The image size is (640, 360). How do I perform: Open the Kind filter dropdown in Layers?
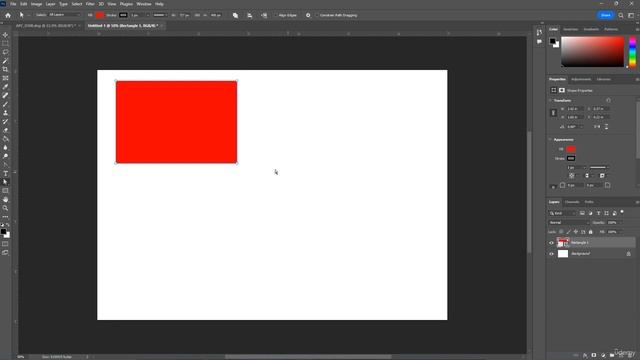click(x=562, y=213)
